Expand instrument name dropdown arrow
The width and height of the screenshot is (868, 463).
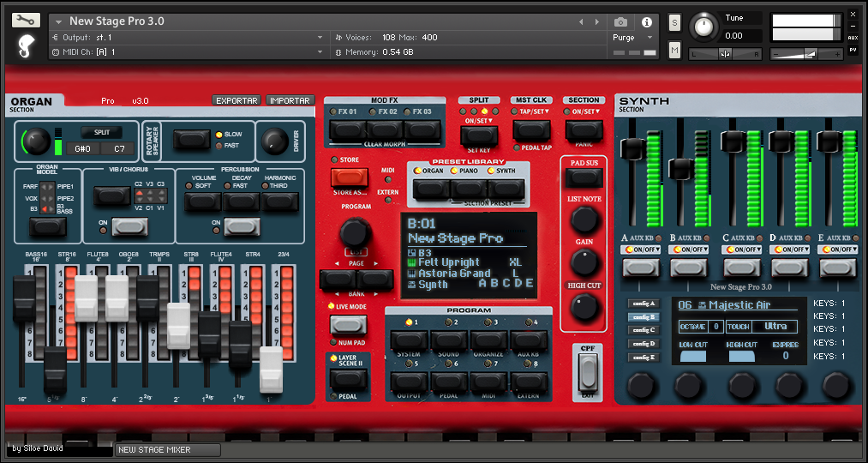pyautogui.click(x=58, y=22)
